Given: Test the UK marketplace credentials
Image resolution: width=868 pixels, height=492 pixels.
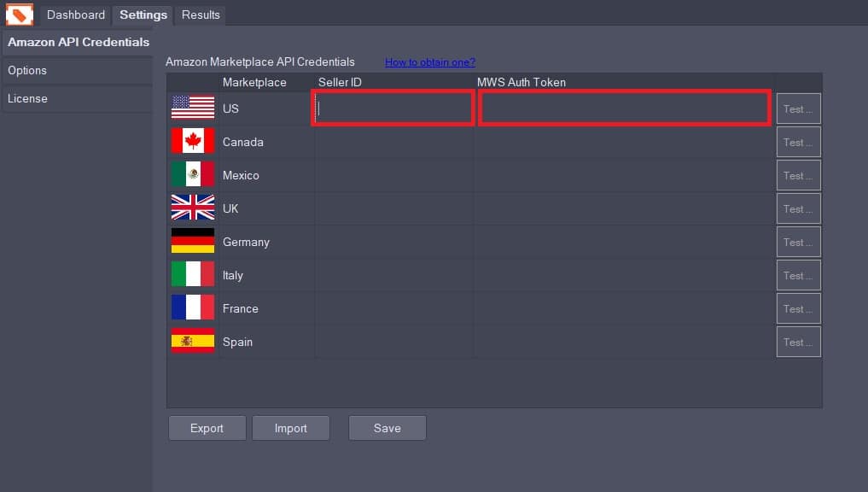Looking at the screenshot, I should tap(798, 208).
